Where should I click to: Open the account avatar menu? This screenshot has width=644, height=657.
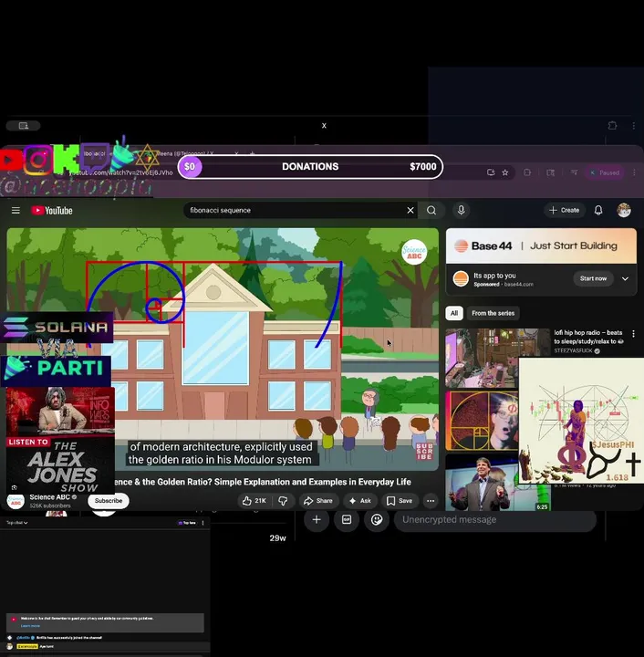coord(624,211)
